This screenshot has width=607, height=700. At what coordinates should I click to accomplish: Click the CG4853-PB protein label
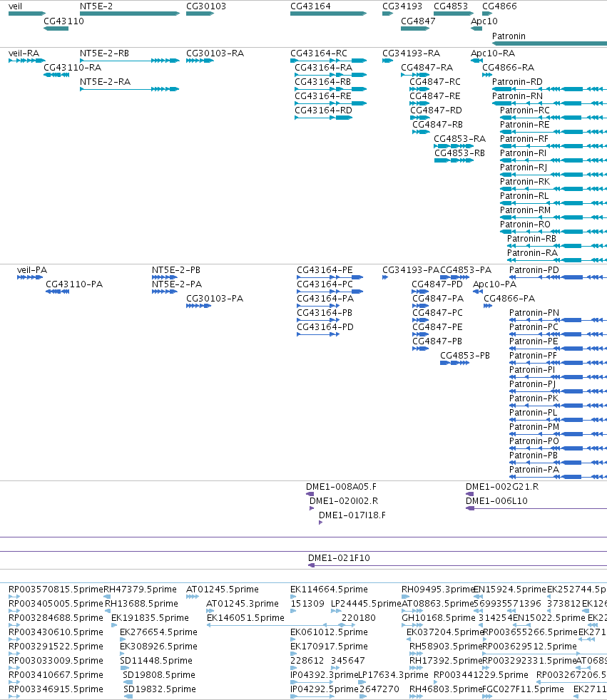(465, 356)
